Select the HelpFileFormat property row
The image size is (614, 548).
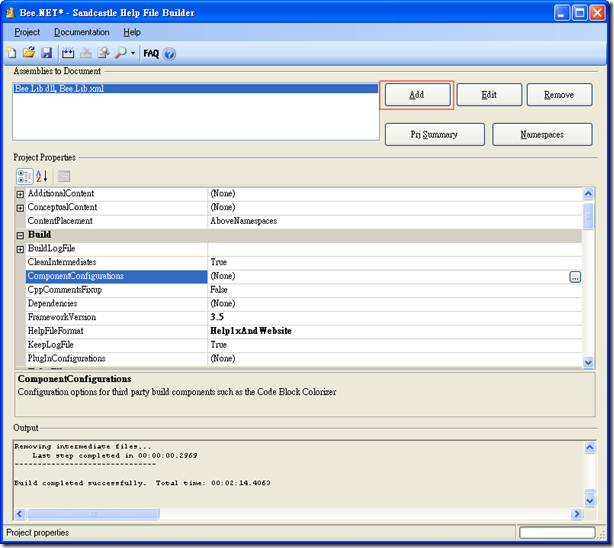(304, 331)
